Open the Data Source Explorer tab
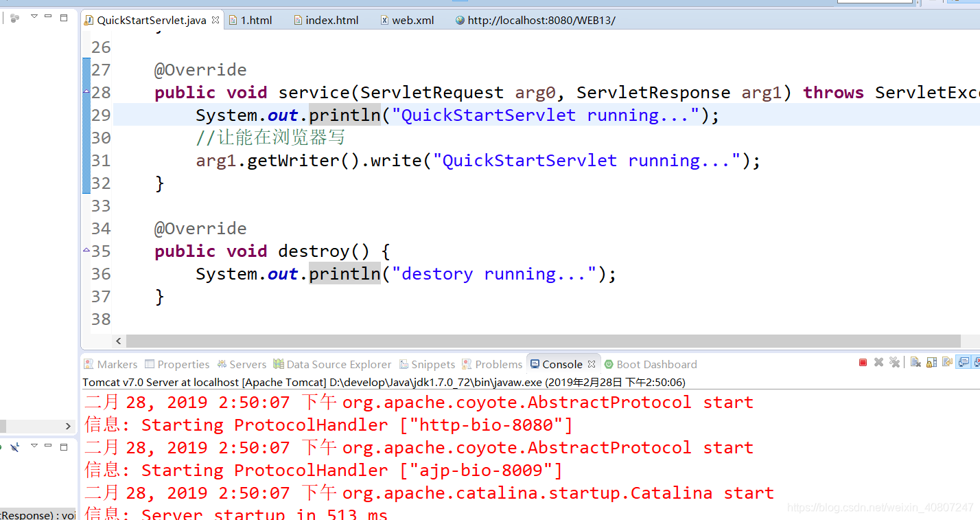 coord(332,364)
